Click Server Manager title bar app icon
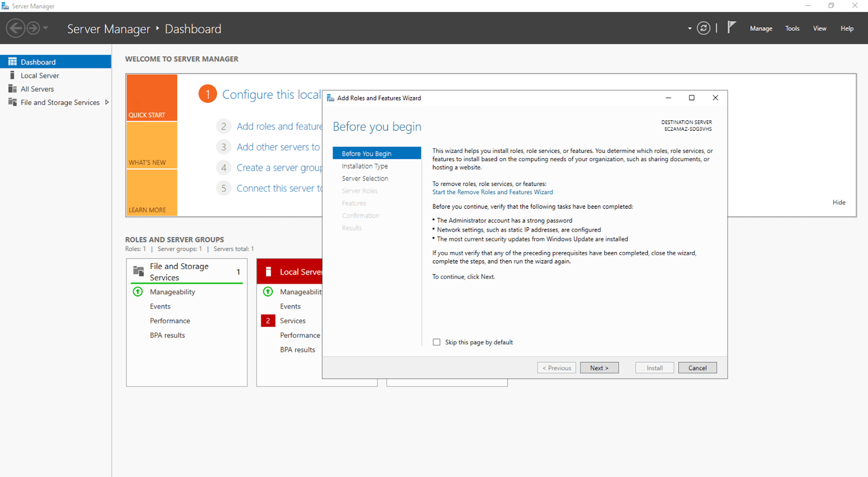Viewport: 868px width, 477px height. [5, 6]
